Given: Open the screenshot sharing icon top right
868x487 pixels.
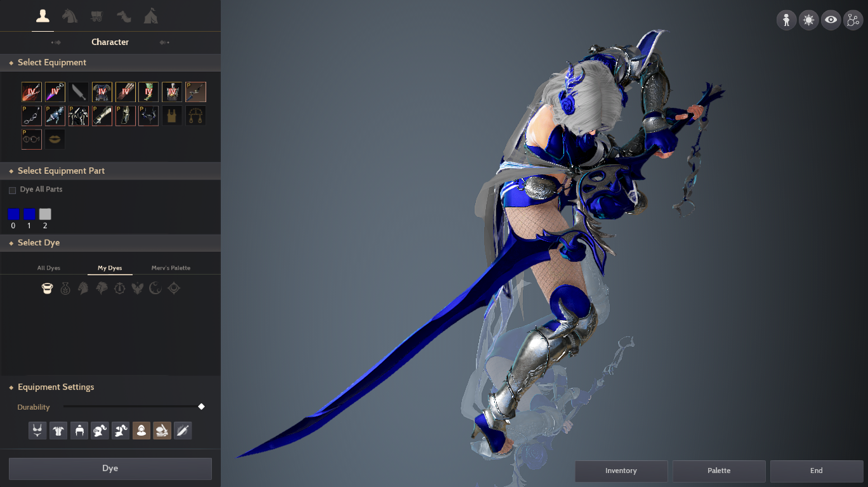Looking at the screenshot, I should [853, 20].
